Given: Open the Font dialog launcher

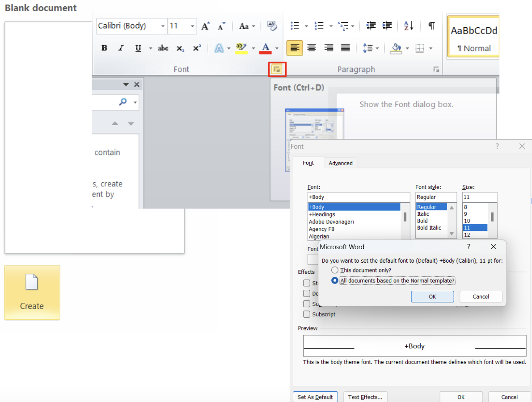Looking at the screenshot, I should pos(277,69).
